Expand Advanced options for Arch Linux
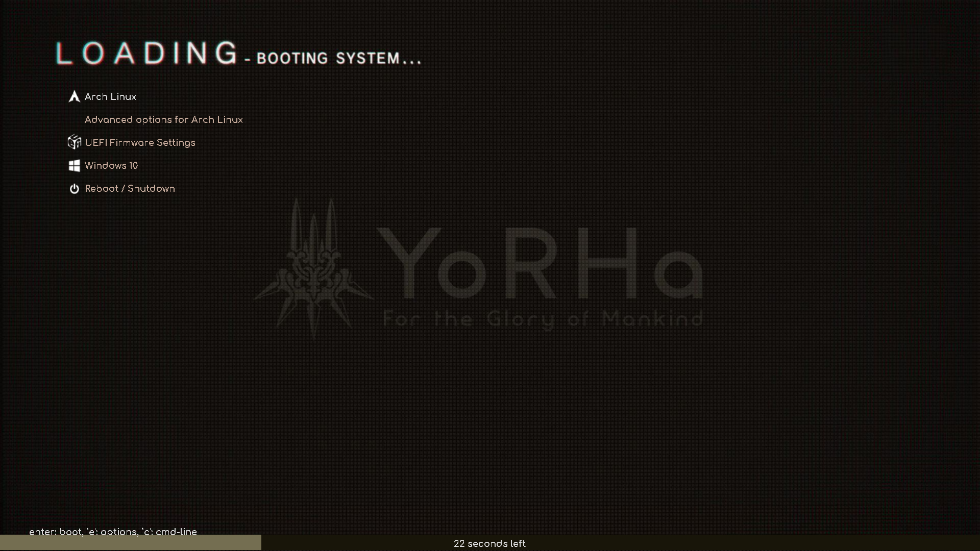This screenshot has height=551, width=980. 163,120
